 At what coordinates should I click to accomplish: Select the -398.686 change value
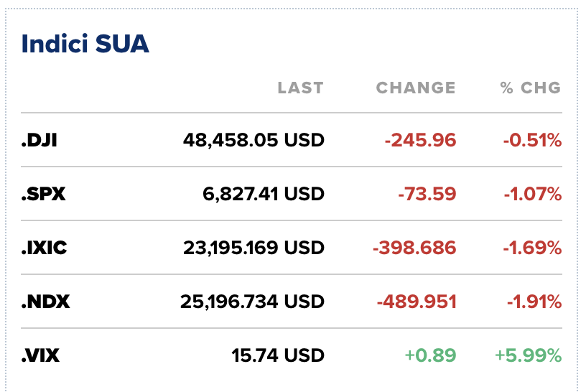tap(414, 248)
